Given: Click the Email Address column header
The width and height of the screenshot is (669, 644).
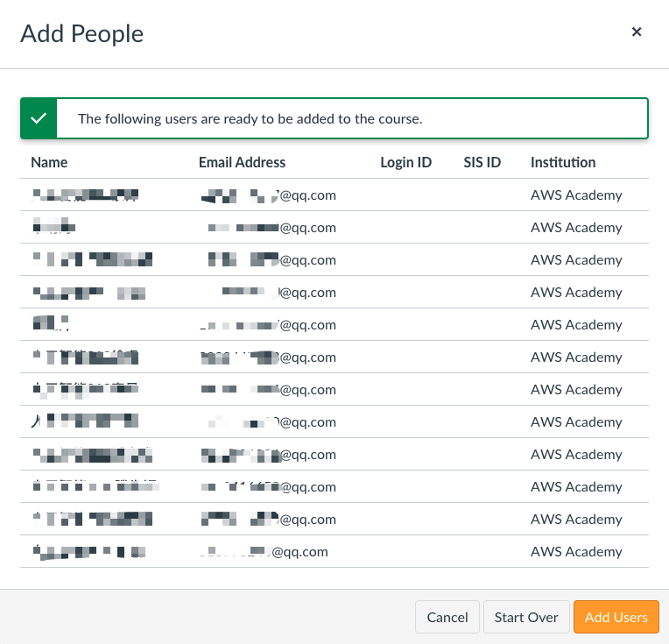Looking at the screenshot, I should click(x=242, y=162).
